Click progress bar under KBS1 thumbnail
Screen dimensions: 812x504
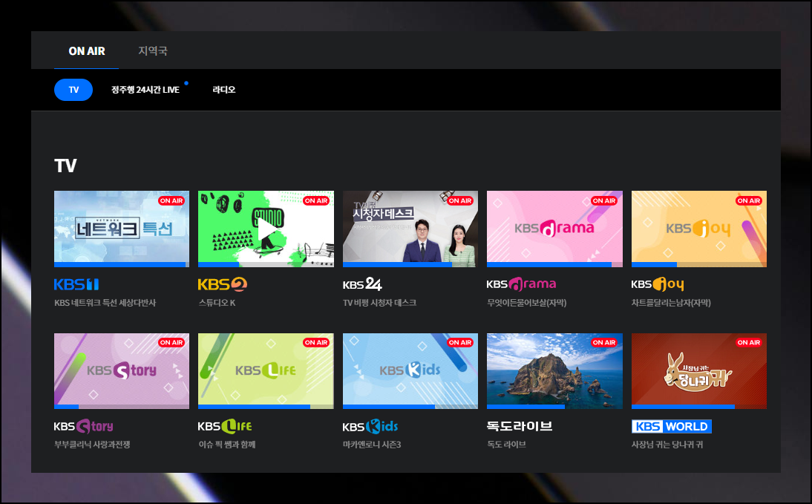pyautogui.click(x=122, y=265)
